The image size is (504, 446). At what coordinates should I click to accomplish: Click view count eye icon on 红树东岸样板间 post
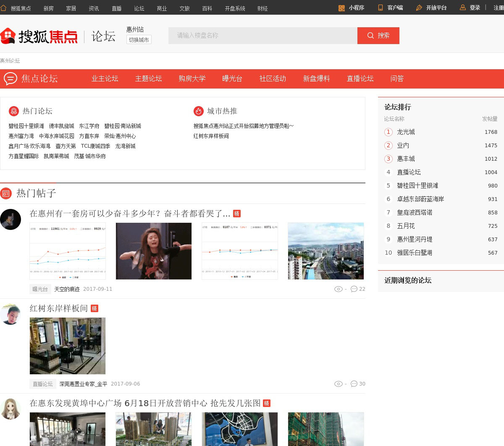tap(338, 384)
